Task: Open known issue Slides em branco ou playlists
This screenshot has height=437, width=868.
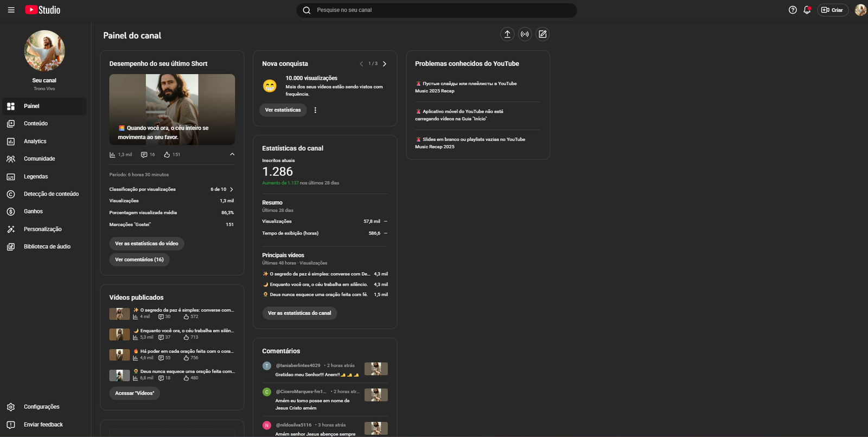Action: (470, 143)
